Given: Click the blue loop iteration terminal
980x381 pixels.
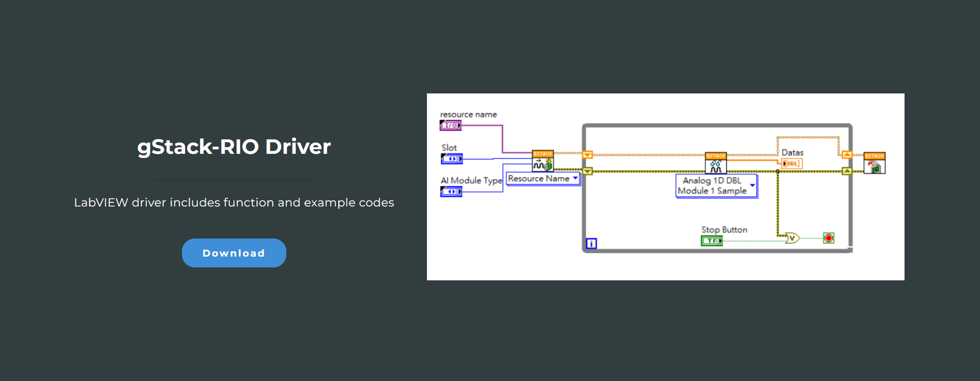Looking at the screenshot, I should coord(591,244).
